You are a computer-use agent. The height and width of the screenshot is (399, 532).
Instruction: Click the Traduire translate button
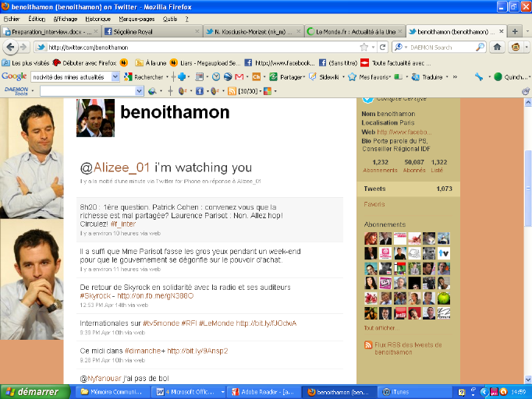click(427, 77)
